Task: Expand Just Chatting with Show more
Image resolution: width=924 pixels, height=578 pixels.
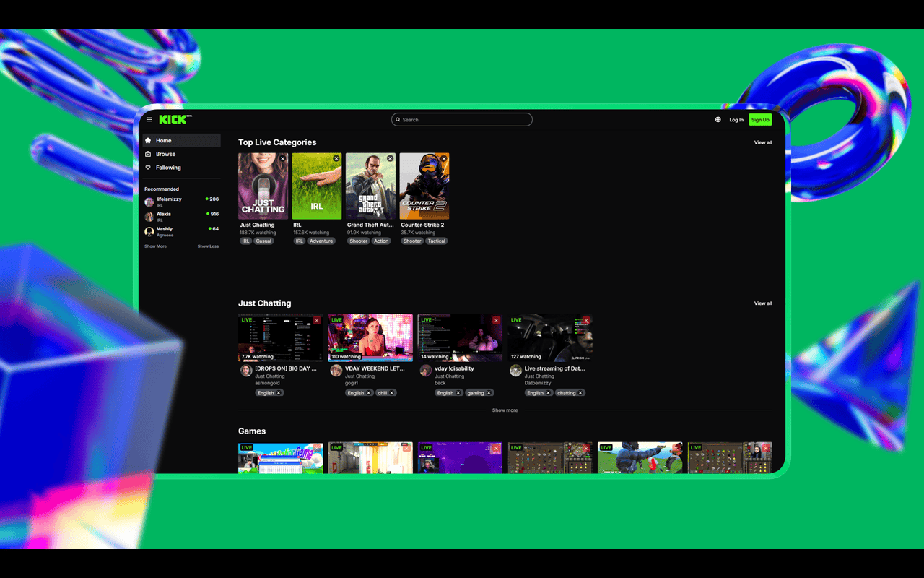Action: (x=505, y=410)
